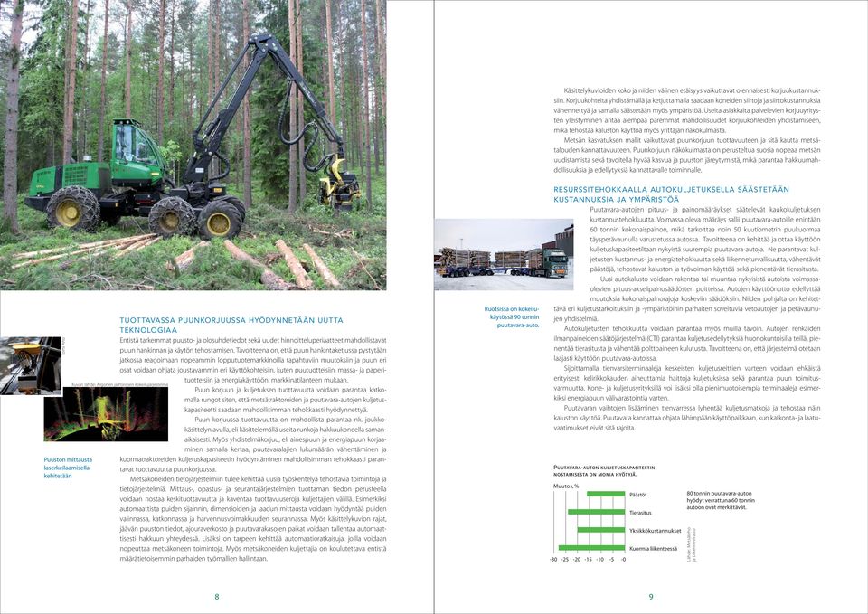Click the 'Päästöt' bar label

point(637,495)
